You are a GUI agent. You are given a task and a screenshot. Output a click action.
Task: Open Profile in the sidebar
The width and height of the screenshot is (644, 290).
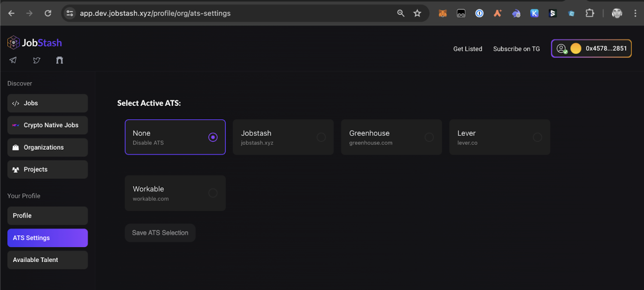[x=48, y=216]
